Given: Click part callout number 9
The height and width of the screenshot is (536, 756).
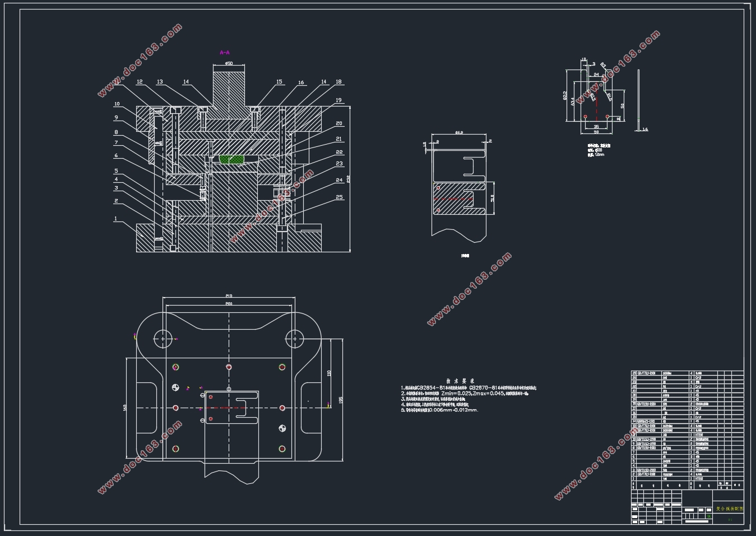Looking at the screenshot, I should (116, 118).
